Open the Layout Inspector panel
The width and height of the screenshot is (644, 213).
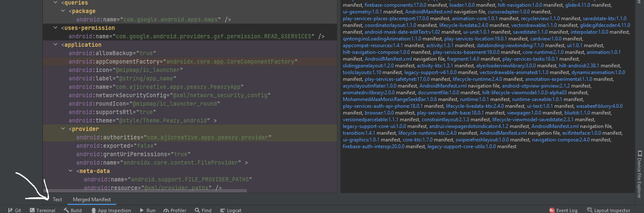(608, 210)
